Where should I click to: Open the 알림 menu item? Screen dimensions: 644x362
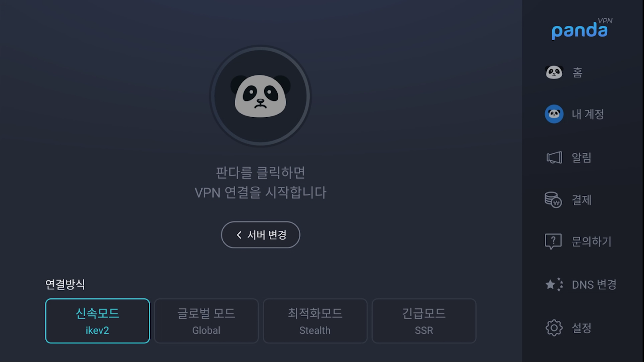coord(582,157)
